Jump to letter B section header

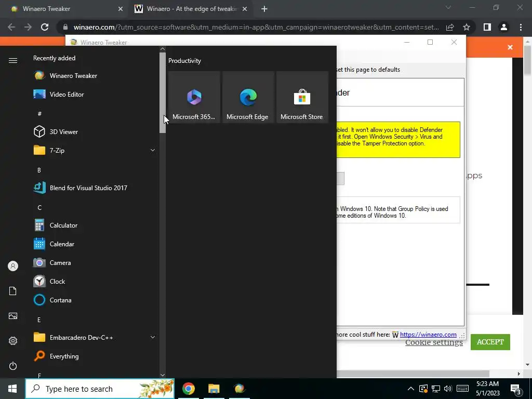pyautogui.click(x=39, y=170)
